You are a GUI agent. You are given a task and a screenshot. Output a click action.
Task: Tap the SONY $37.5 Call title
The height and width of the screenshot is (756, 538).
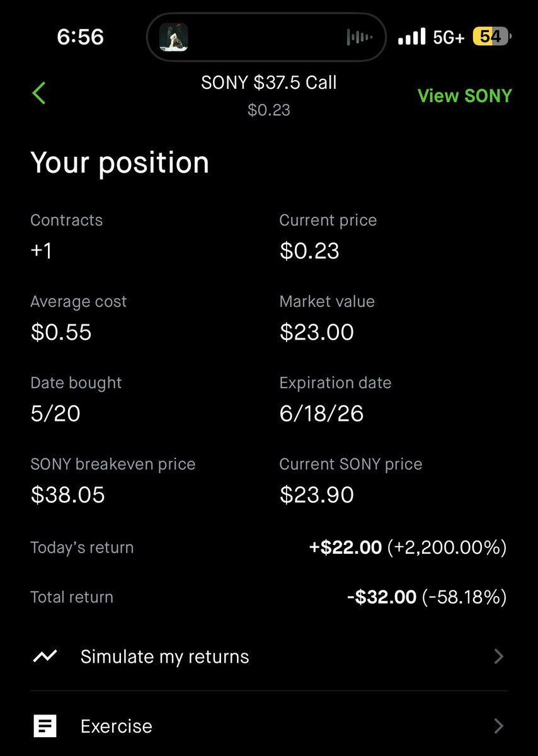coord(269,83)
